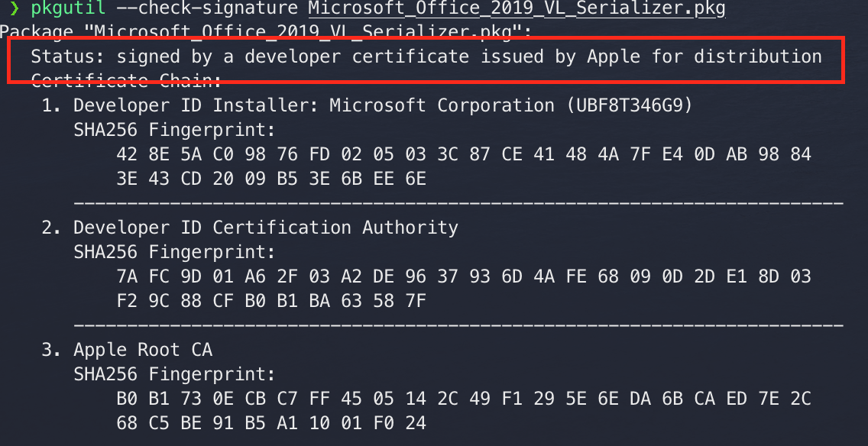868x446 pixels.
Task: Click SHA256 Fingerprint label under Certification Authority
Action: [x=174, y=252]
